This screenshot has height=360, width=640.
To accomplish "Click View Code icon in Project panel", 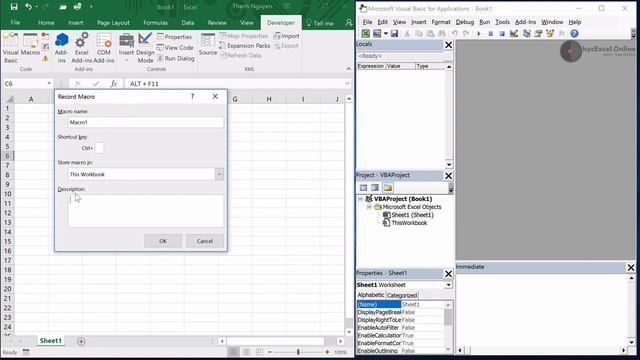I will 363,188.
